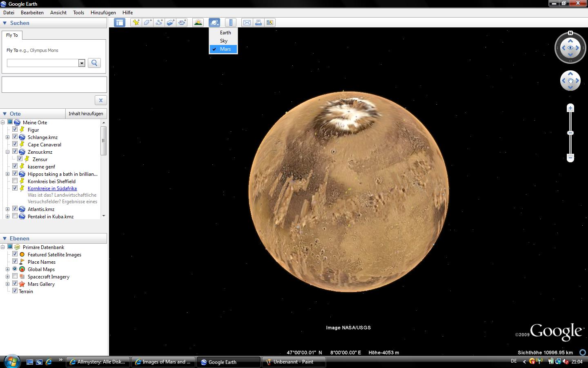Expand the Schlange.kmz tree node
588x368 pixels.
tap(8, 137)
